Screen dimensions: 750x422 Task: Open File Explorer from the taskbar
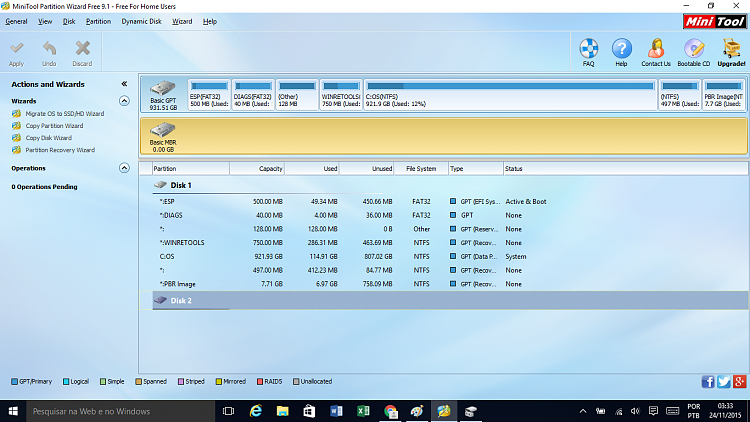(x=283, y=411)
